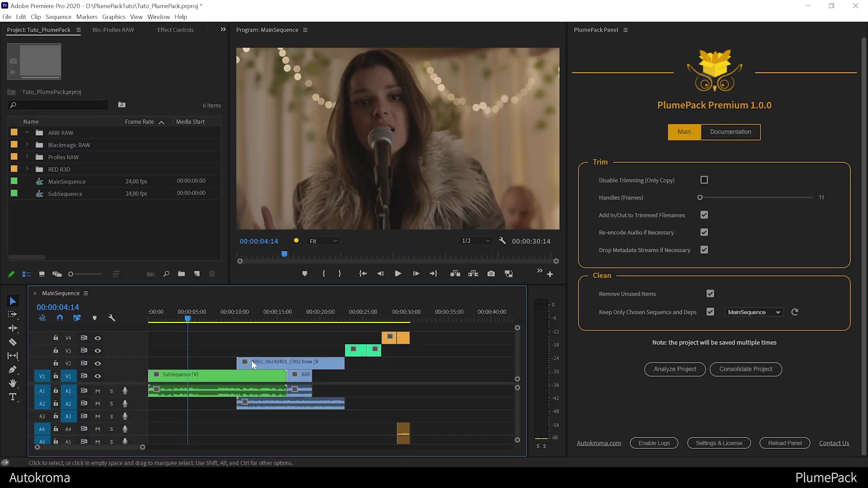Viewport: 868px width, 488px height.
Task: Open the Fit zoom level dropdown
Action: pyautogui.click(x=323, y=241)
